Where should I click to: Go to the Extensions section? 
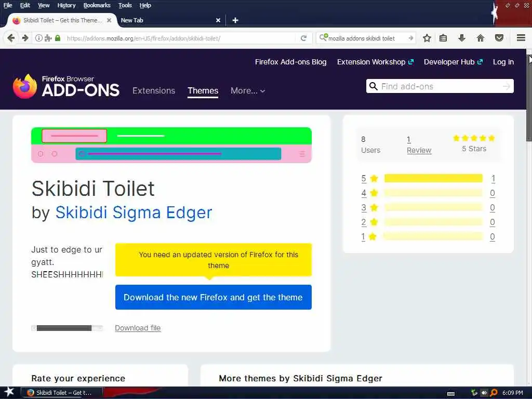pos(154,90)
